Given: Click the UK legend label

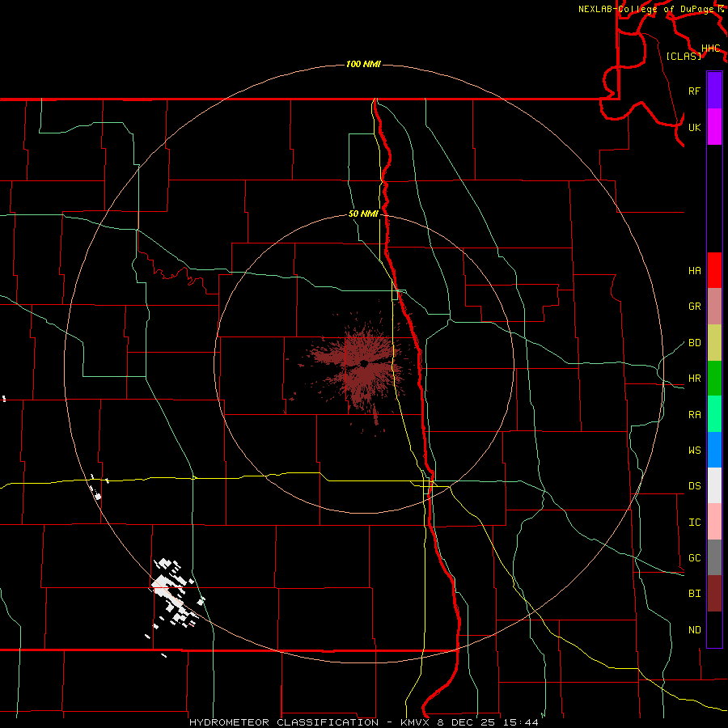Looking at the screenshot, I should click(694, 127).
